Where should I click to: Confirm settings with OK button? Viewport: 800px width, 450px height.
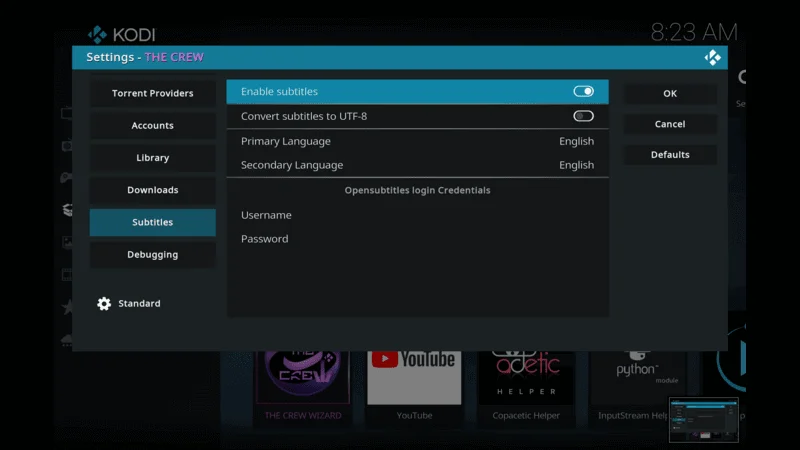click(670, 93)
